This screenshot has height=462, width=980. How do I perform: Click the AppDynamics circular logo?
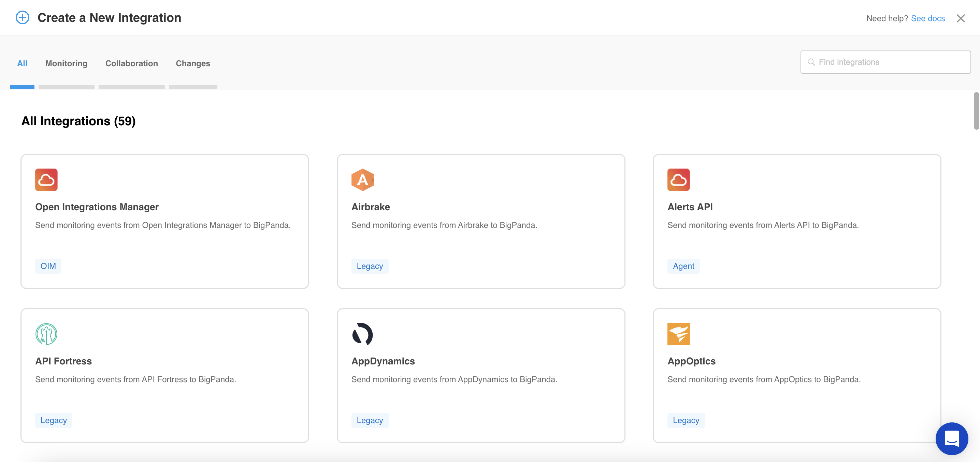coord(362,334)
